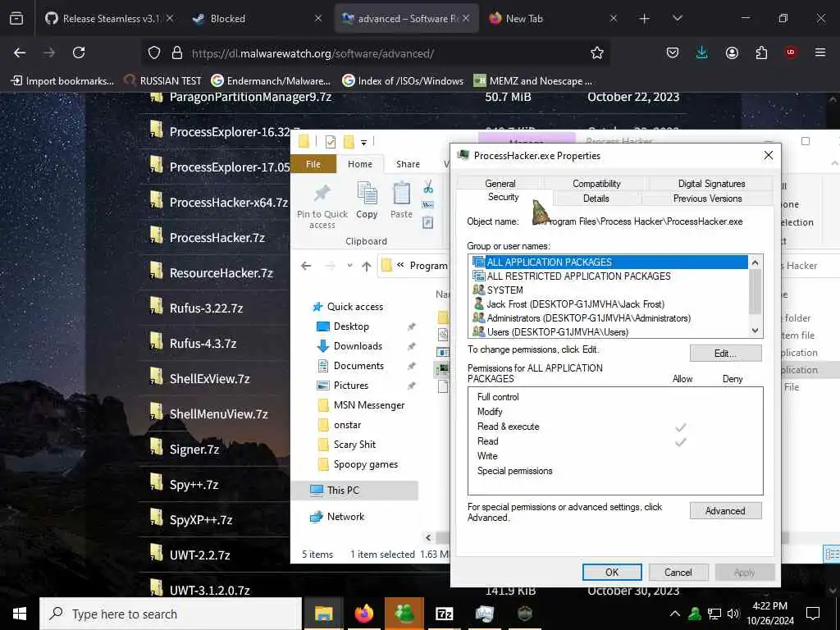Viewport: 840px width, 630px height.
Task: Click the Paste icon in Explorer ribbon
Action: click(401, 200)
